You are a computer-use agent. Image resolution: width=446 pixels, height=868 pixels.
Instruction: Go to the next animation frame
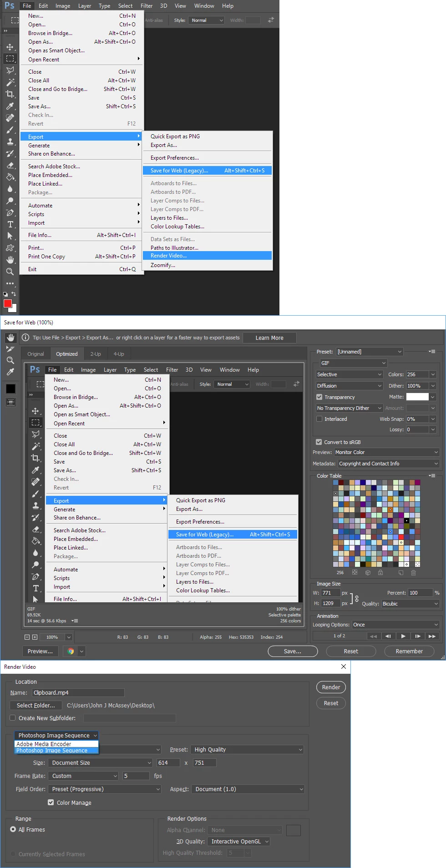pyautogui.click(x=418, y=636)
